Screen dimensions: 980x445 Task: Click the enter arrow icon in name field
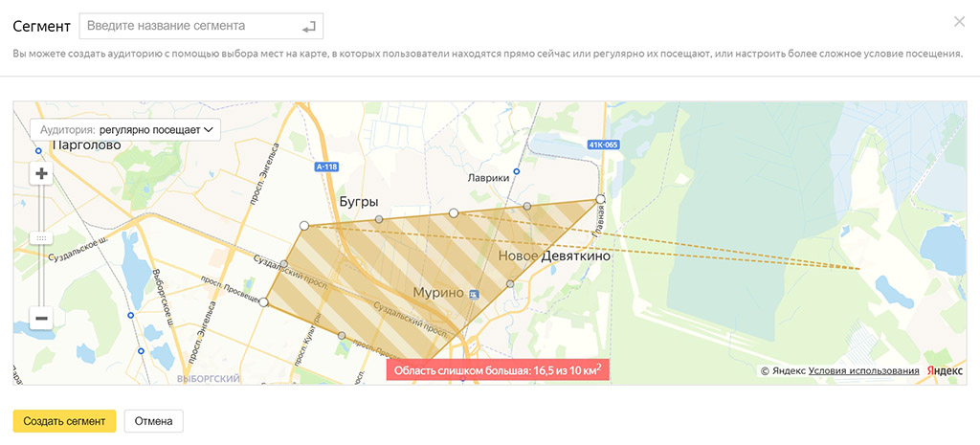point(308,26)
